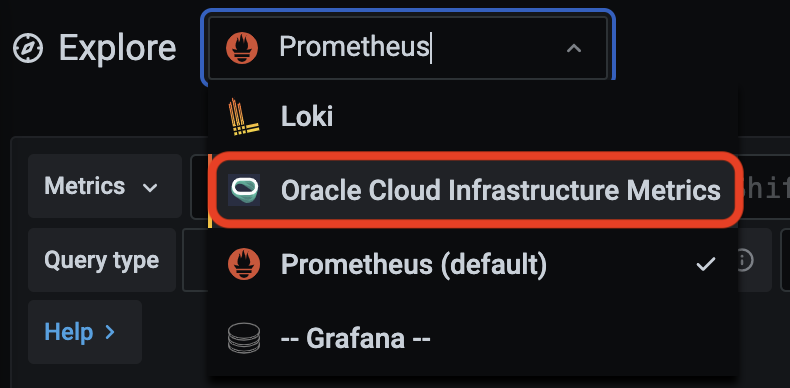Select Prometheus (default) data source
The image size is (790, 388).
473,264
